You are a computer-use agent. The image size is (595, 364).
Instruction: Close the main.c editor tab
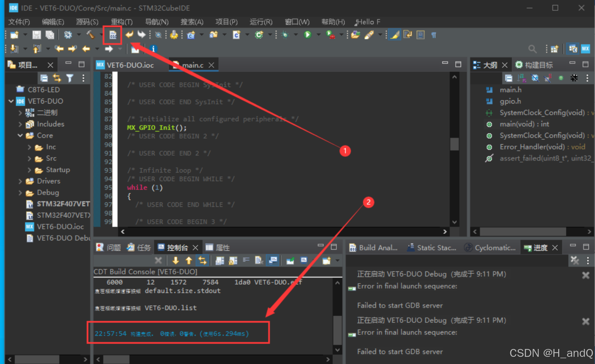tap(211, 65)
